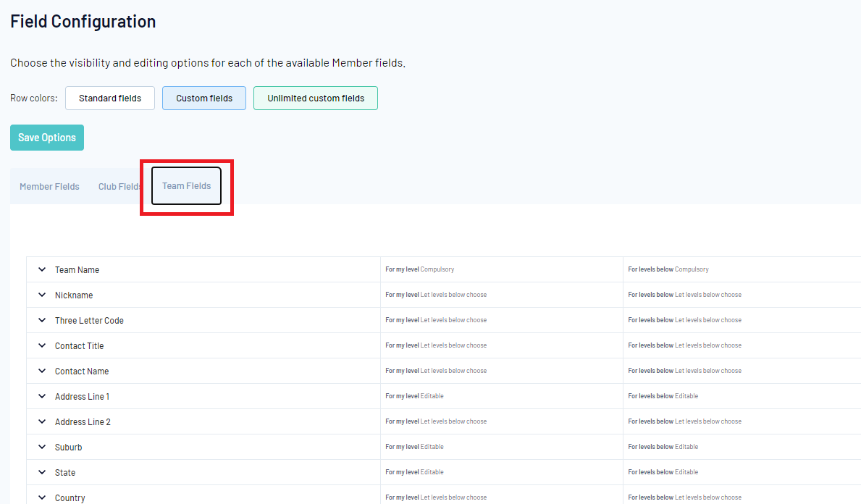Switch to the Club Fields tab
861x504 pixels.
click(119, 187)
